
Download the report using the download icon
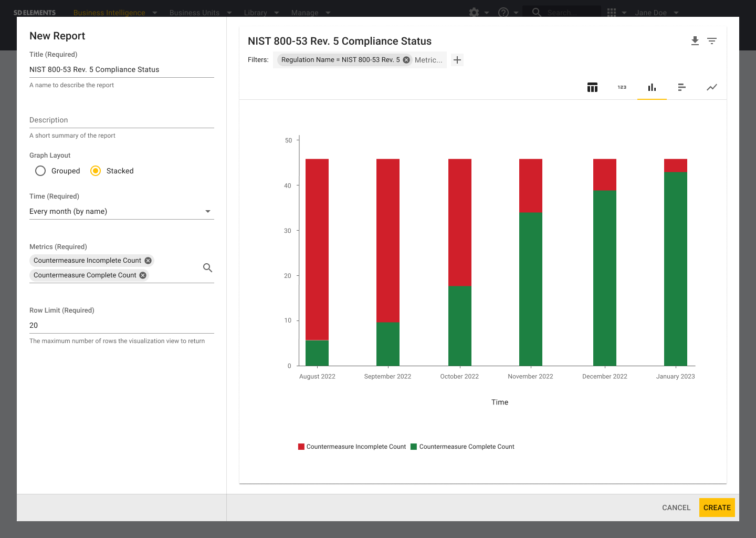tap(695, 41)
